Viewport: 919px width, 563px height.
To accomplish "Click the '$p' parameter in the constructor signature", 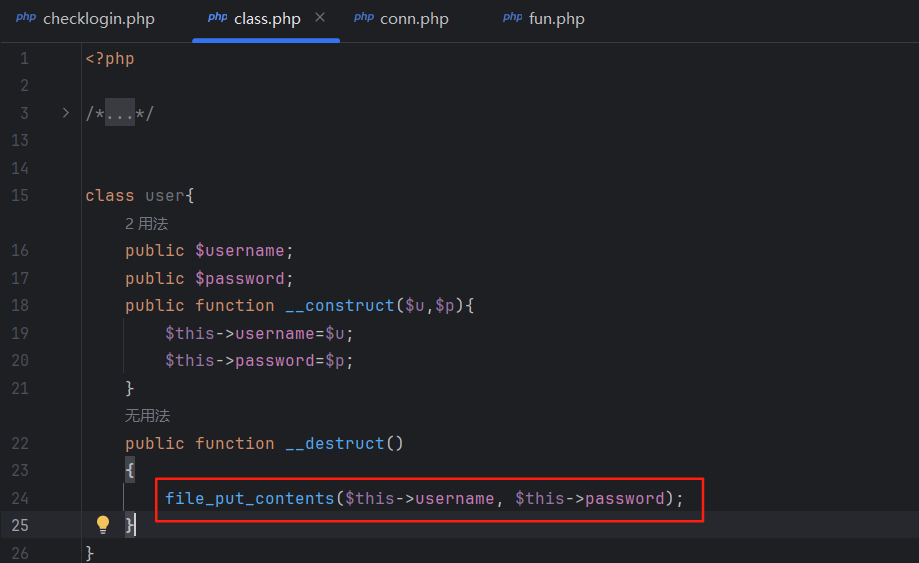I will [444, 306].
